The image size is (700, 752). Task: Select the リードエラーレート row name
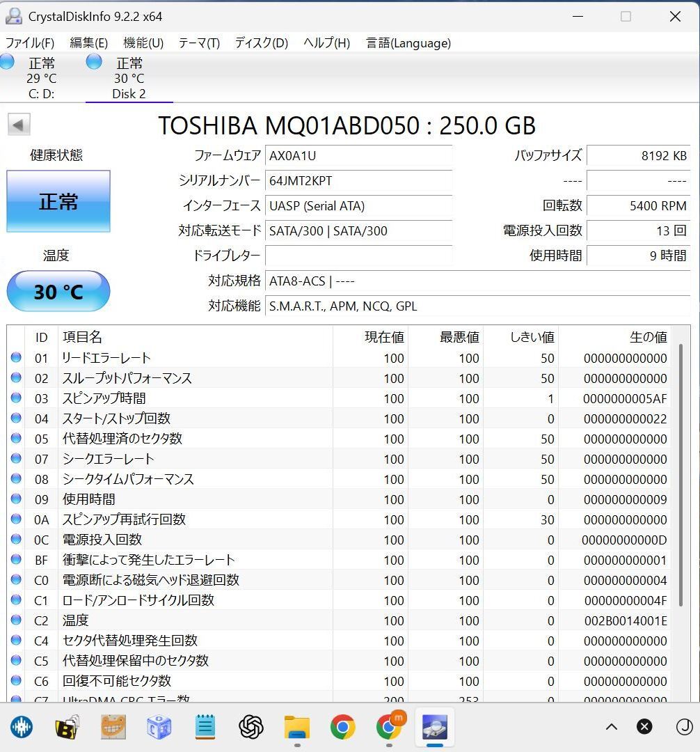point(106,358)
